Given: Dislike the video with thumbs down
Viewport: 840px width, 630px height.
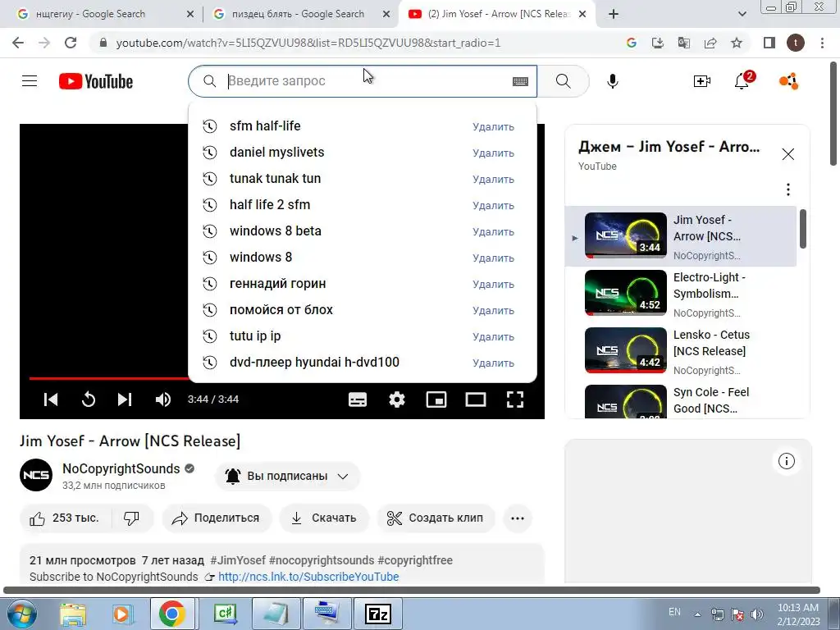Looking at the screenshot, I should (x=132, y=518).
